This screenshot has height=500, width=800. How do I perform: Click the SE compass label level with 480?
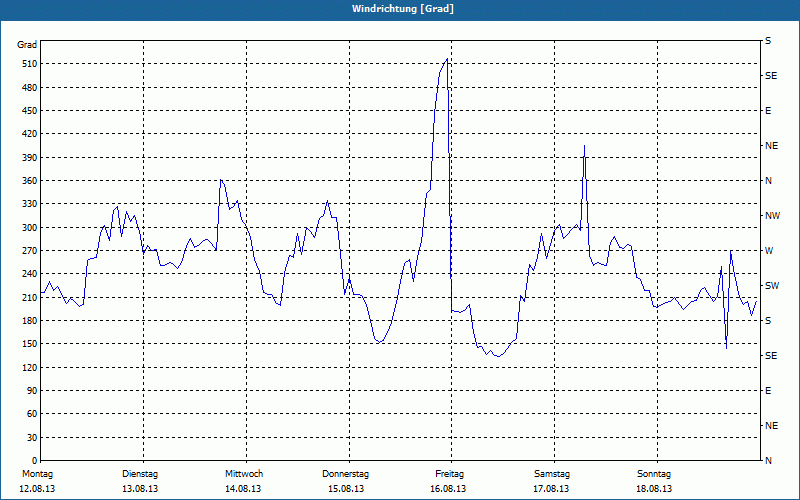coord(771,76)
